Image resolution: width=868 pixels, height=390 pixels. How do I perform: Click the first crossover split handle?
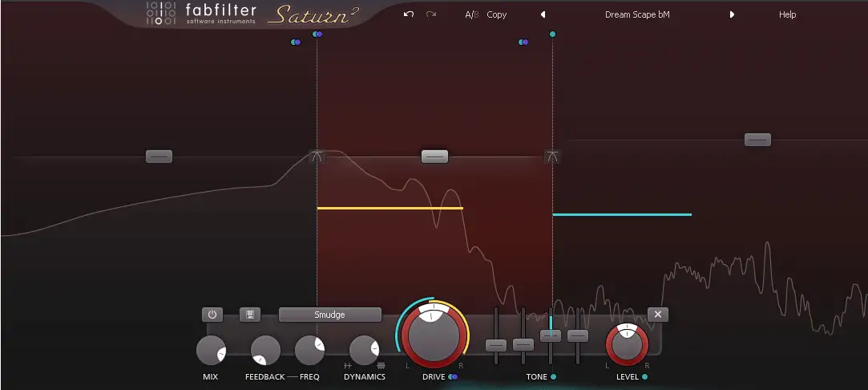point(317,156)
